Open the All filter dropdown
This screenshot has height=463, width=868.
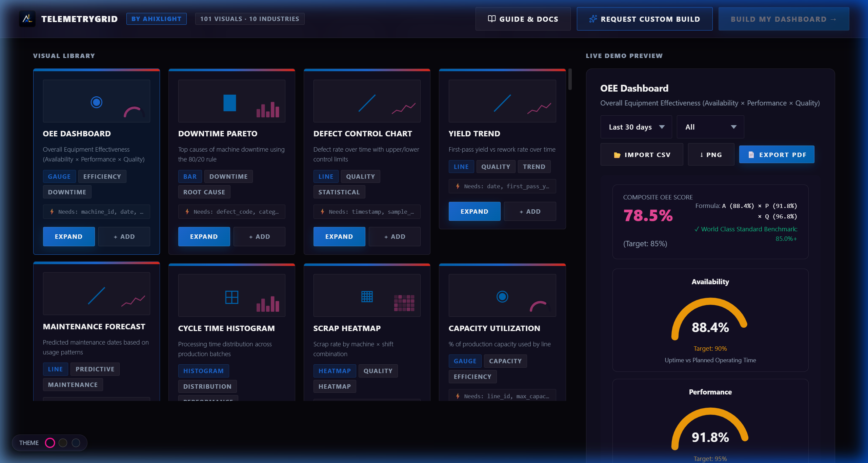710,127
